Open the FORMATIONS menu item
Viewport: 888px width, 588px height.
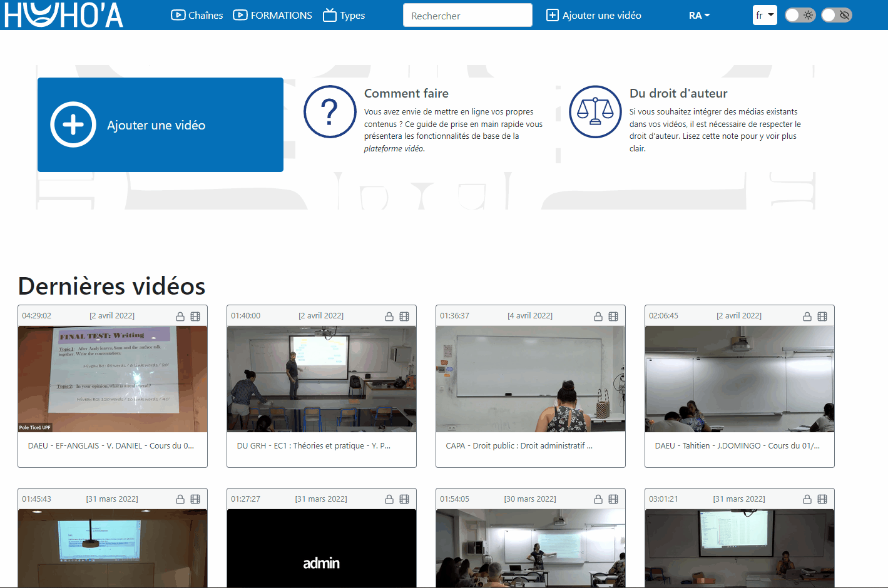(273, 15)
